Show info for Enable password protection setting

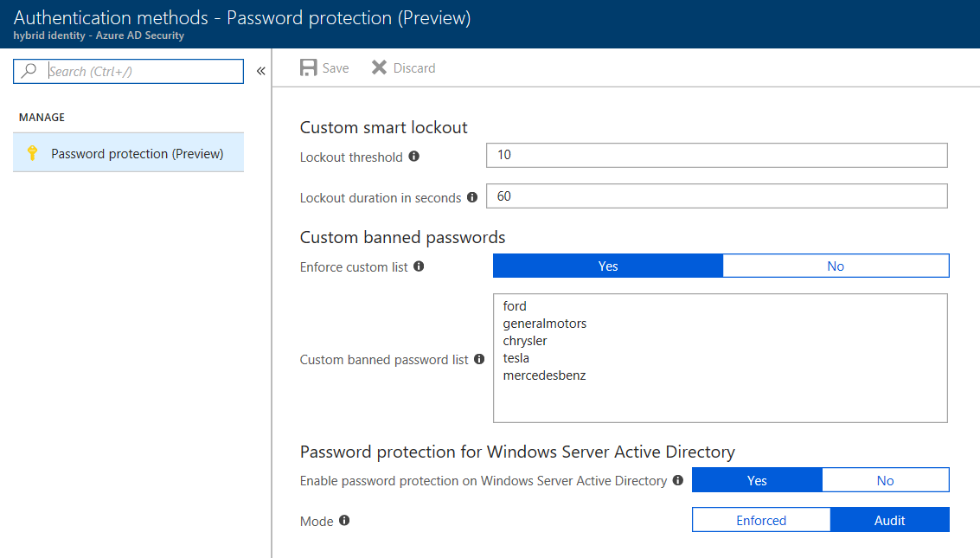coord(677,480)
